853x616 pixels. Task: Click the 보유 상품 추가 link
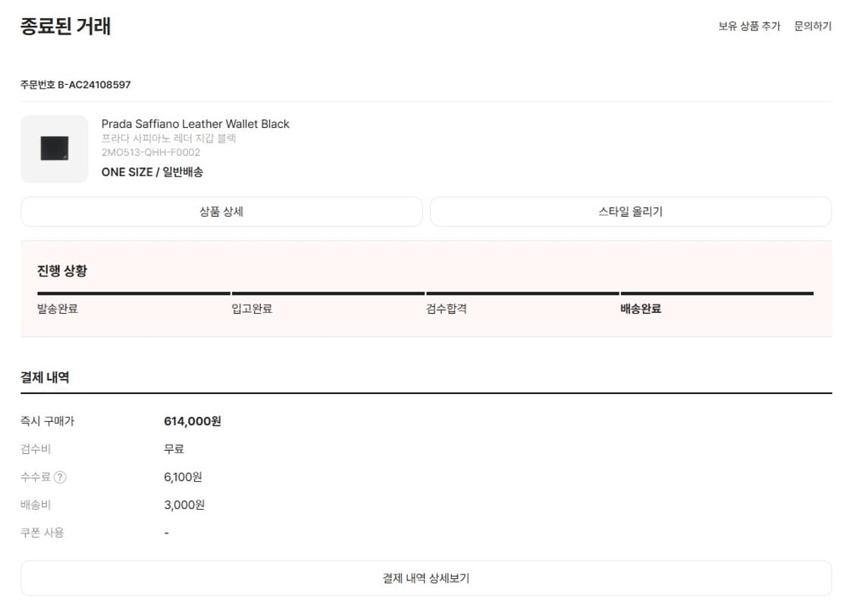point(749,26)
